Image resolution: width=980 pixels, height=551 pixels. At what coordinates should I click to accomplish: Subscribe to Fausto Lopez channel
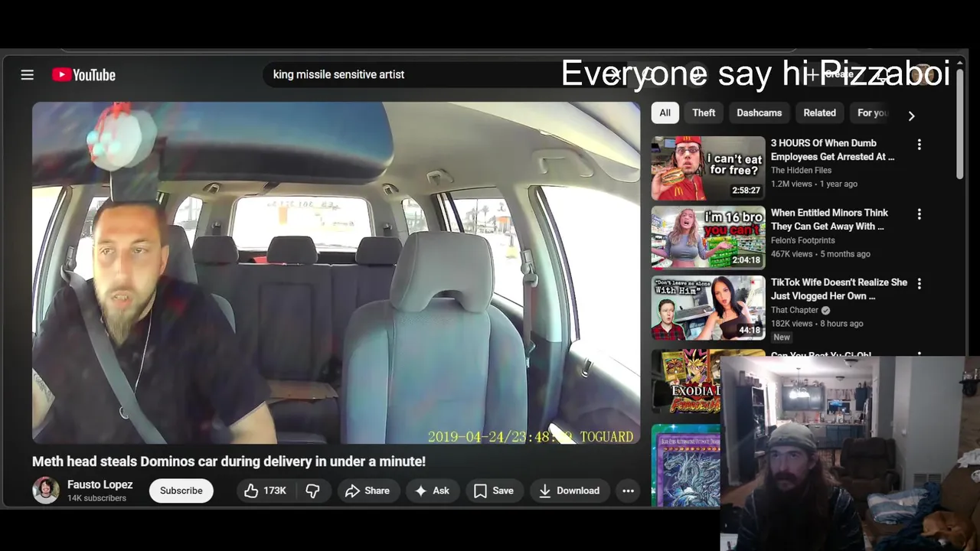pyautogui.click(x=181, y=491)
